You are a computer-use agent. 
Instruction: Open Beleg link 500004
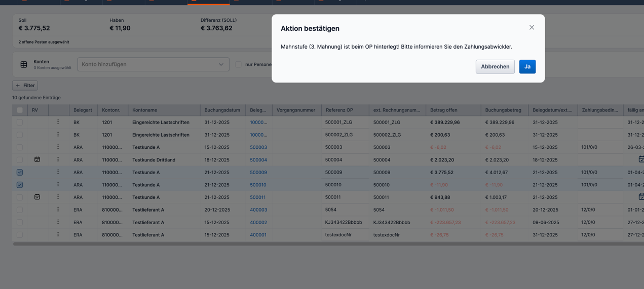(x=258, y=160)
